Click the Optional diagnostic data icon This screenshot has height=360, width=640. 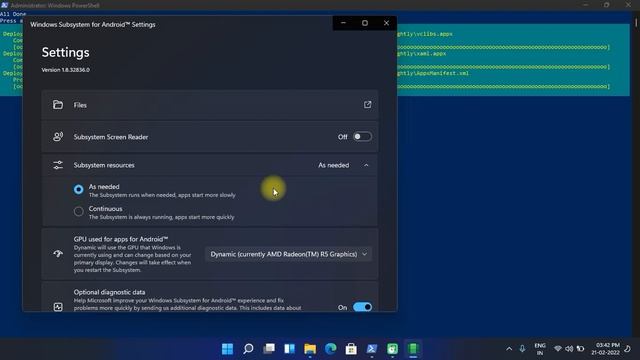[x=58, y=307]
